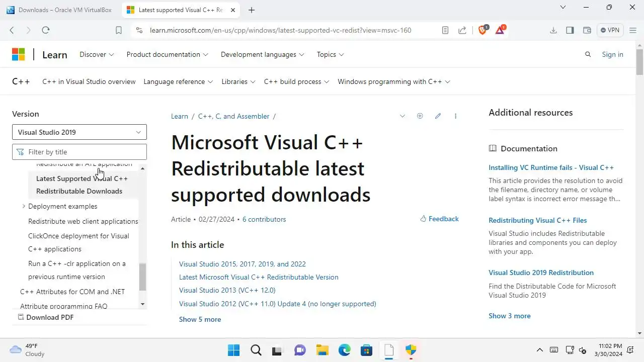Screen dimensions: 644x362
Task: Click the edit pencil icon
Action: pos(438,116)
